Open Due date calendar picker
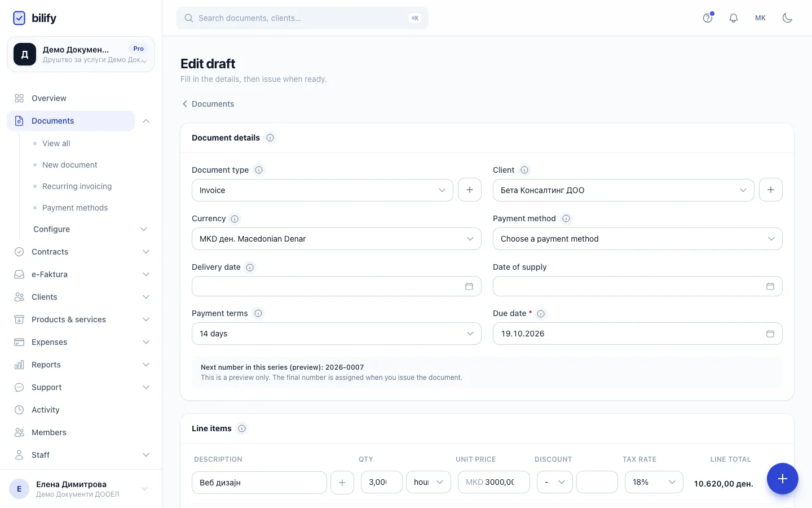The height and width of the screenshot is (508, 812). point(770,334)
